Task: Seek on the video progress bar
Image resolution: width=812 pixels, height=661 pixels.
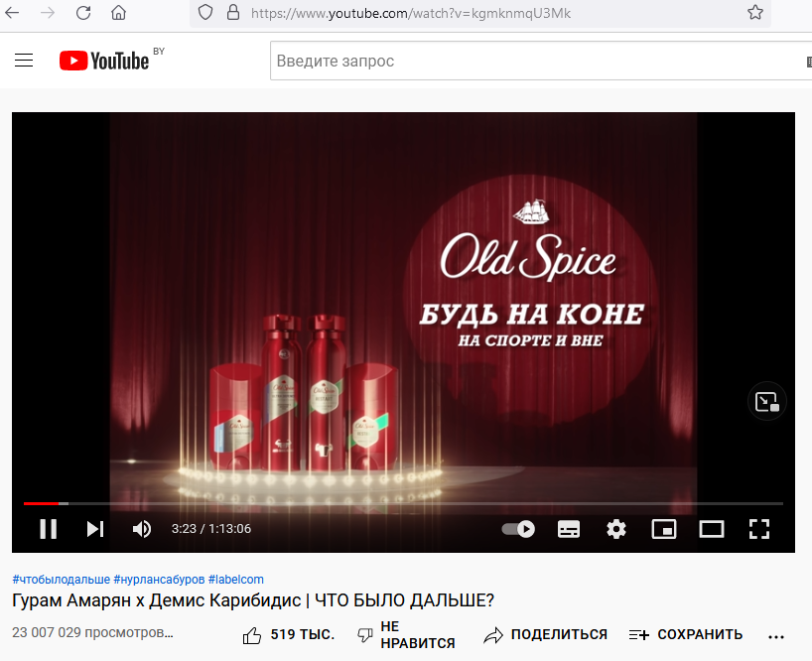Action: [x=403, y=503]
